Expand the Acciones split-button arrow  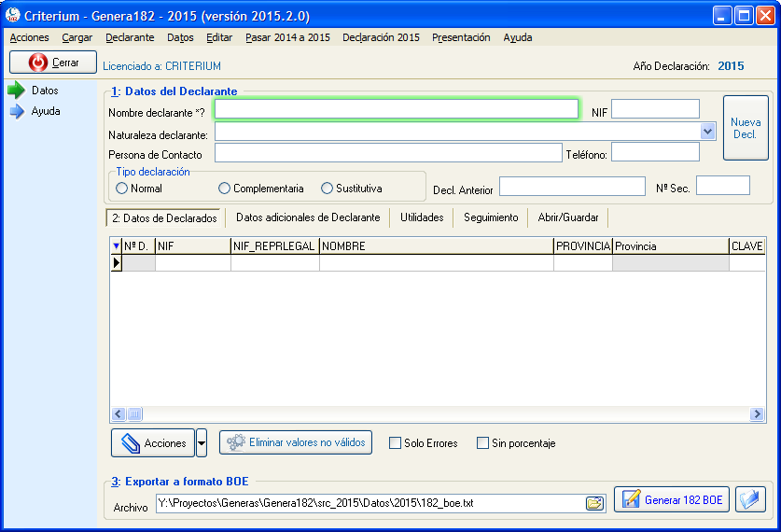click(x=202, y=442)
